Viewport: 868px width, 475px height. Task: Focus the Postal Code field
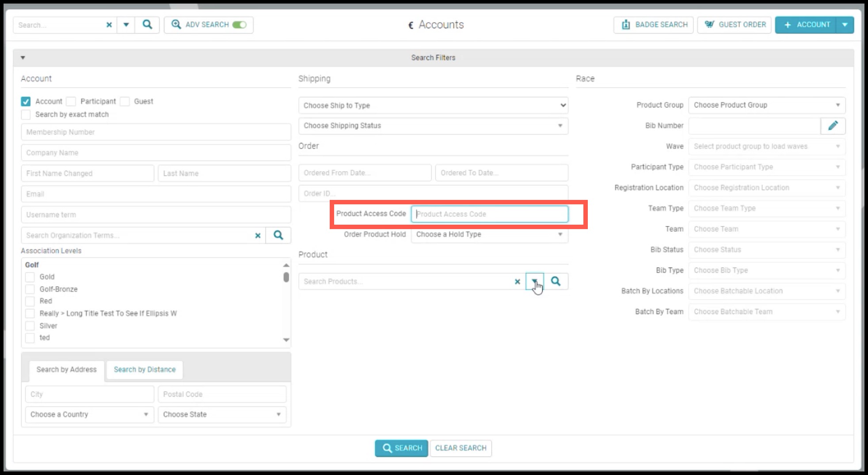coord(222,394)
